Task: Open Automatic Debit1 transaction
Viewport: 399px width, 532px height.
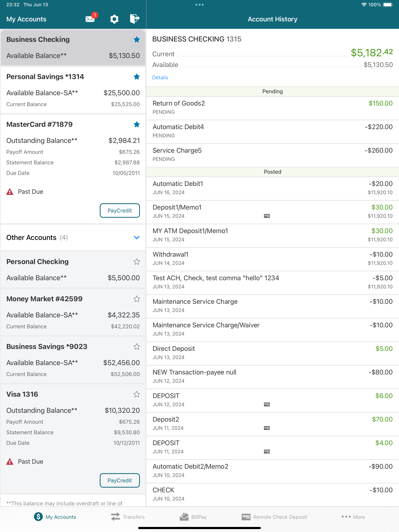Action: click(272, 188)
